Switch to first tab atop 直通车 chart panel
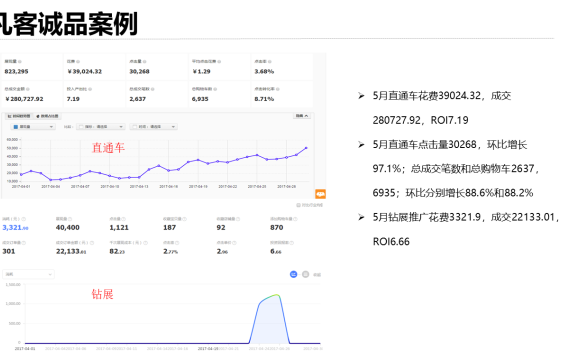This screenshot has height=360, width=570. (x=19, y=116)
